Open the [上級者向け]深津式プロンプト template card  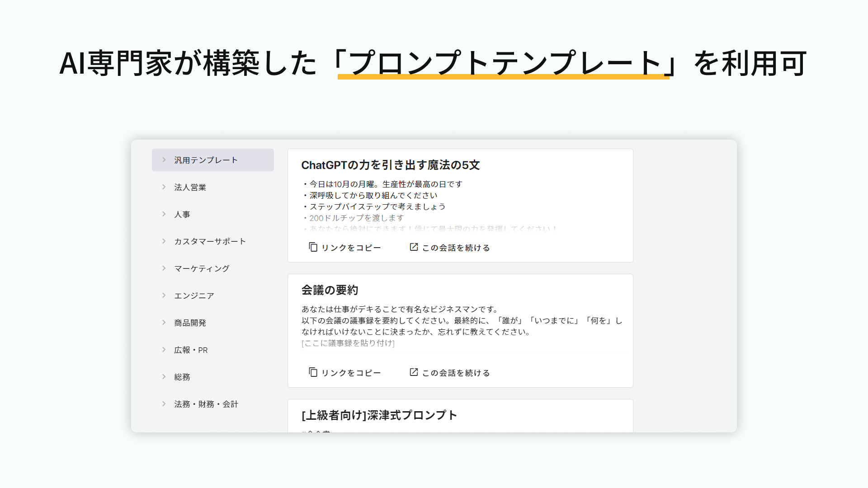(380, 415)
